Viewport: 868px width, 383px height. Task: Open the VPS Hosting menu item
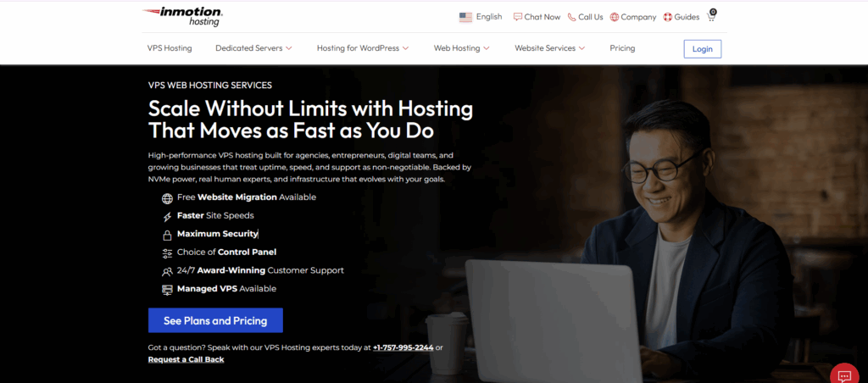coord(170,48)
